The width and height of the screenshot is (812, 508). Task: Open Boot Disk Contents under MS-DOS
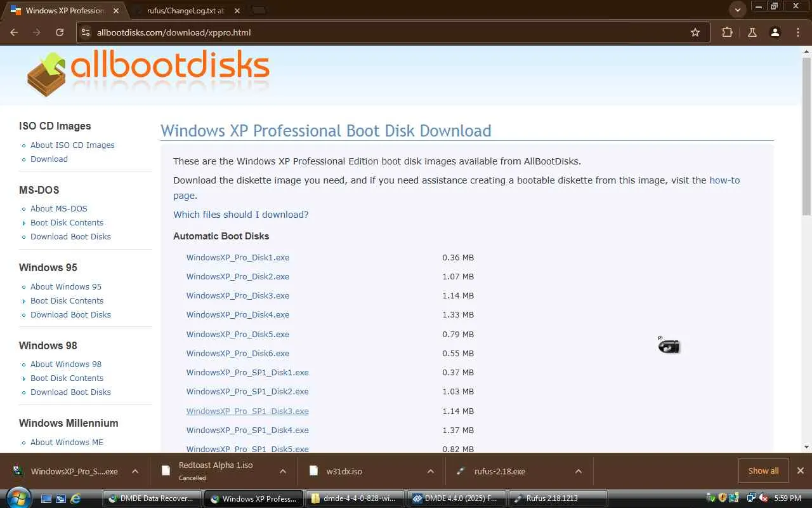(x=67, y=222)
